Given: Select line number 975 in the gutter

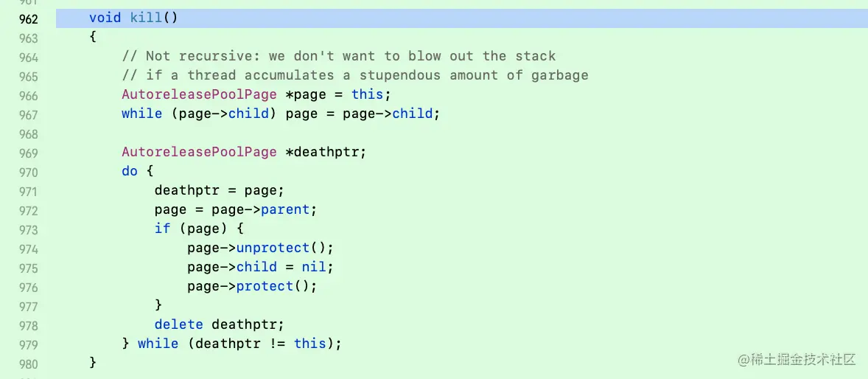Looking at the screenshot, I should pyautogui.click(x=29, y=268).
